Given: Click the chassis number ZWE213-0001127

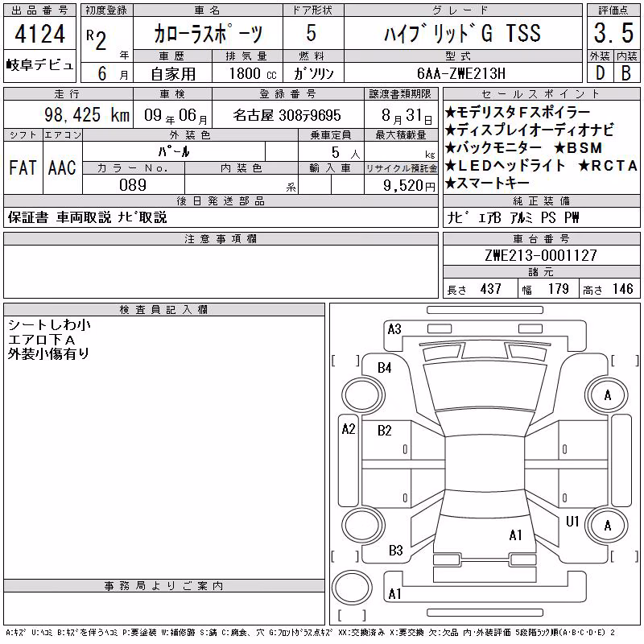Looking at the screenshot, I should coord(540,255).
